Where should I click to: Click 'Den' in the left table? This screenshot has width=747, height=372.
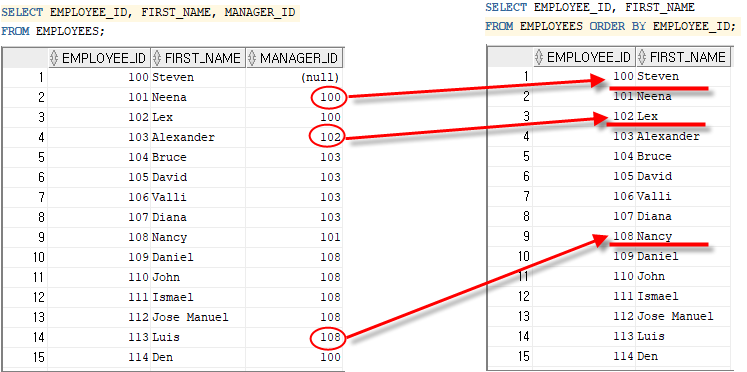click(x=162, y=357)
